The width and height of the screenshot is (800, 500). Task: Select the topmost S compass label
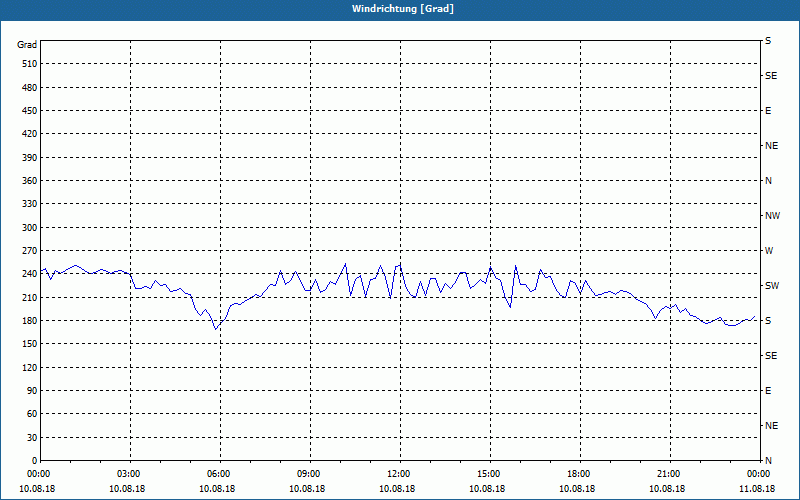point(768,41)
